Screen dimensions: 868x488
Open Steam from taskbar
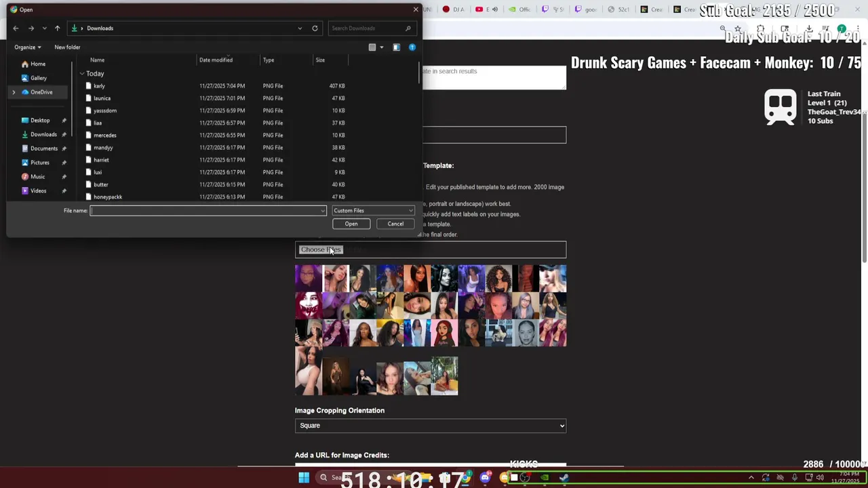[x=564, y=478]
